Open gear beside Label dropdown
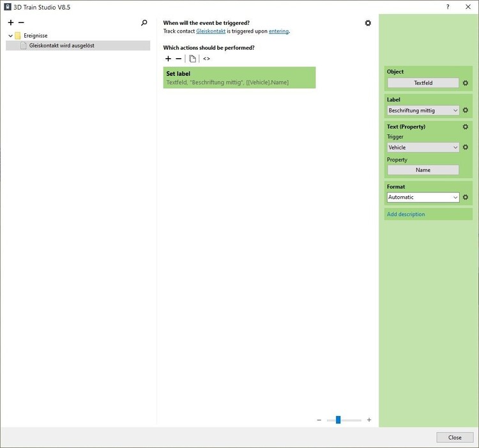479x448 pixels. (465, 110)
